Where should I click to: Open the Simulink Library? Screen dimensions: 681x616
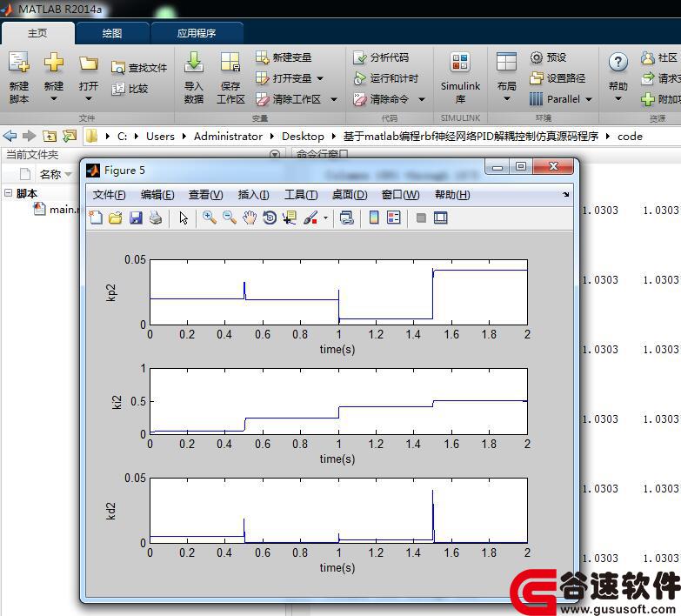pos(460,77)
